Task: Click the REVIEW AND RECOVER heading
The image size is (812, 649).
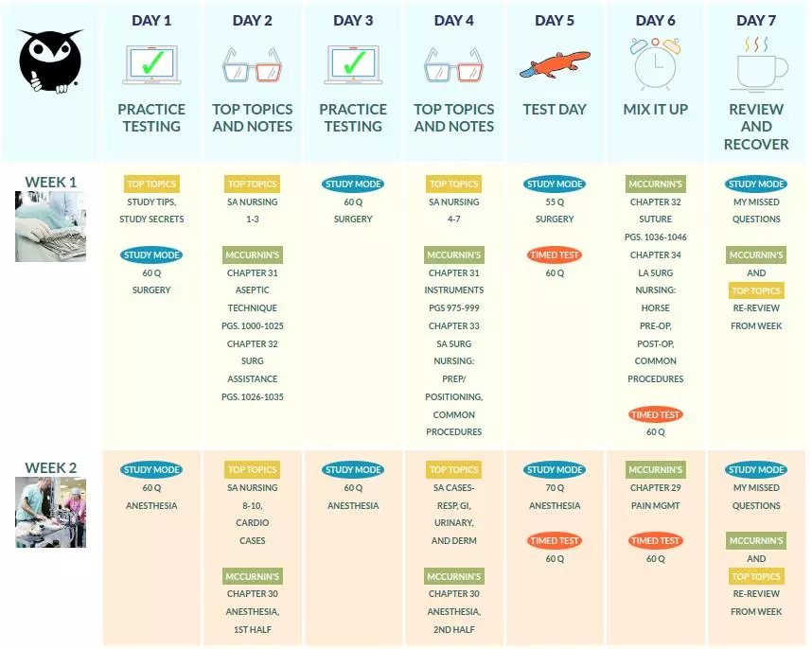Action: pyautogui.click(x=756, y=127)
